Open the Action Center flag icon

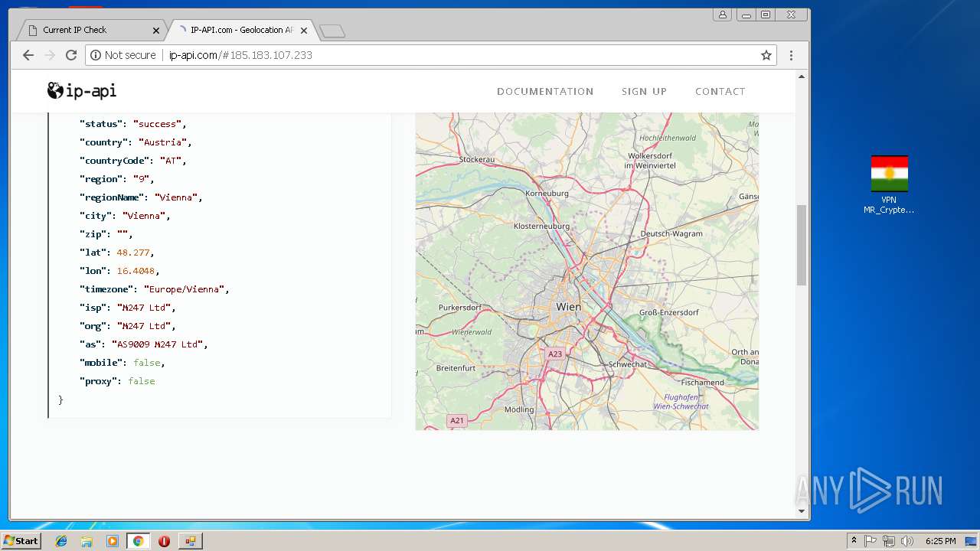(871, 541)
